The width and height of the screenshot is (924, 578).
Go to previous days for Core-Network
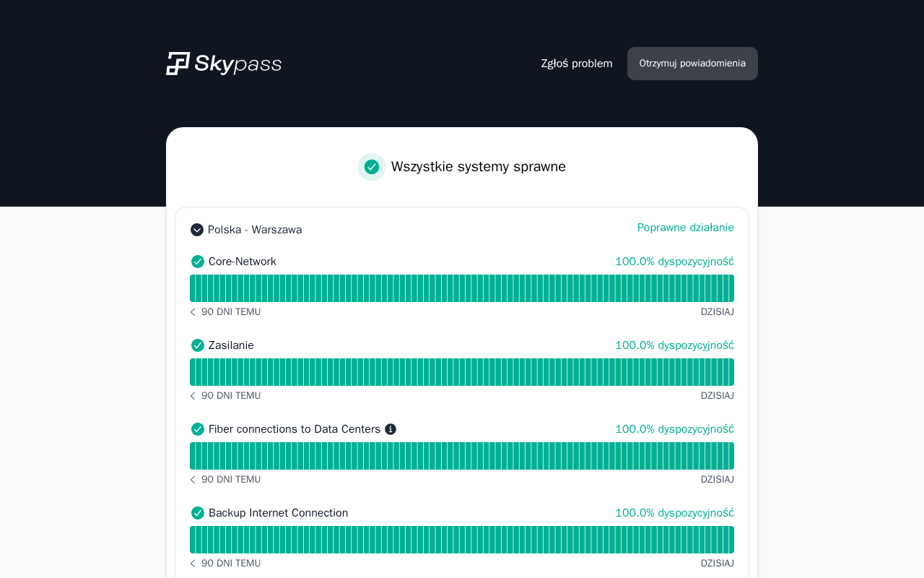193,312
